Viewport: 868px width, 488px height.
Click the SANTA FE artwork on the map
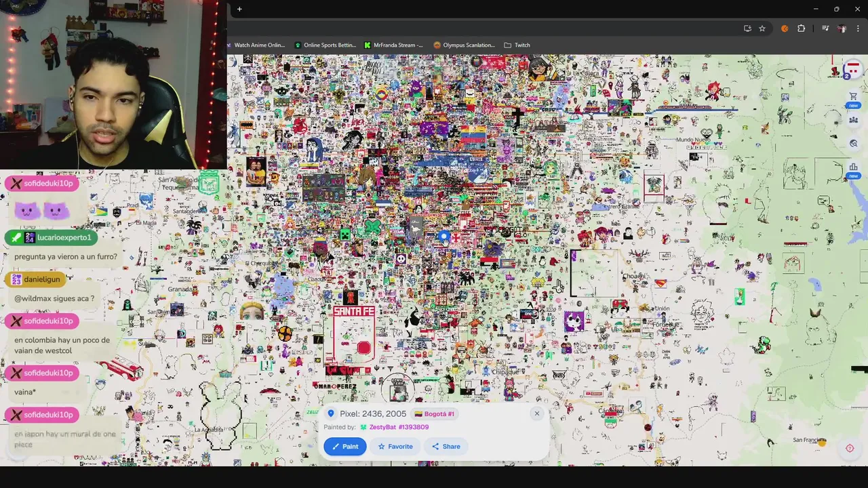pos(353,335)
